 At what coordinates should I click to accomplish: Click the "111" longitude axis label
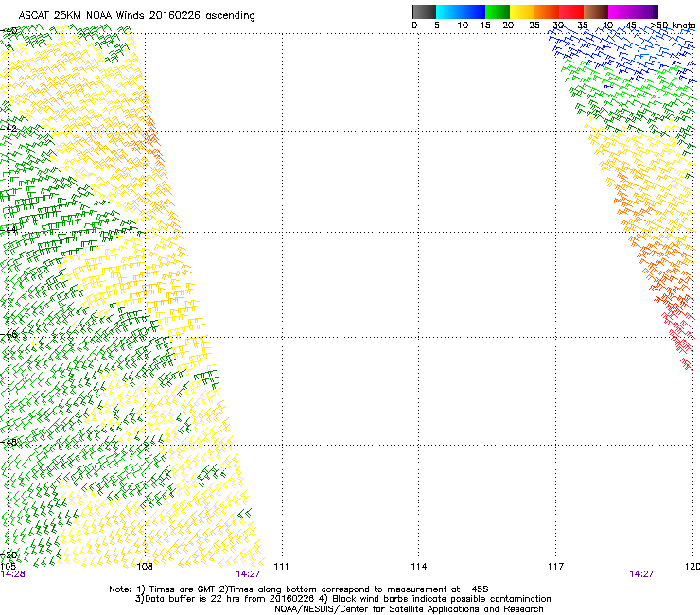[x=281, y=567]
